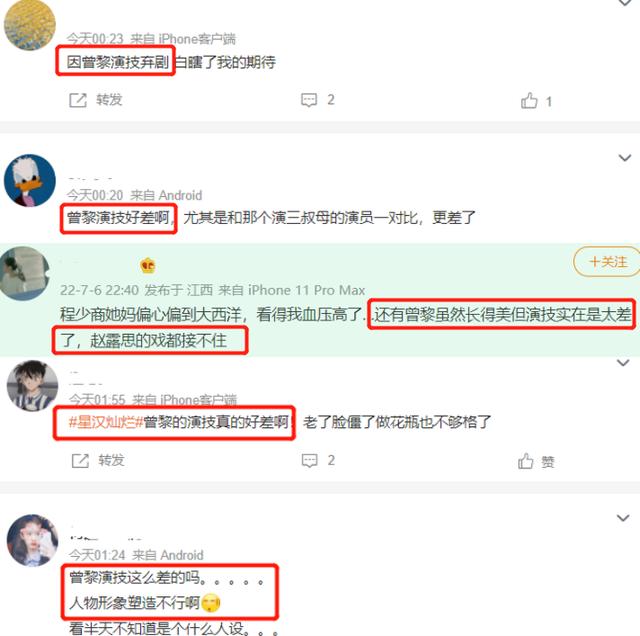Open the girl avatar on the 01:24 post

click(33, 540)
